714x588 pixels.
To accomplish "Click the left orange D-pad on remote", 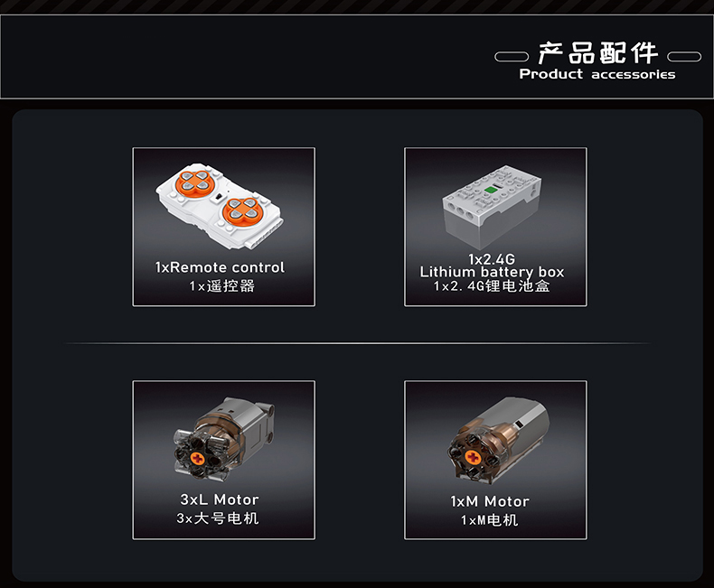I will [195, 182].
